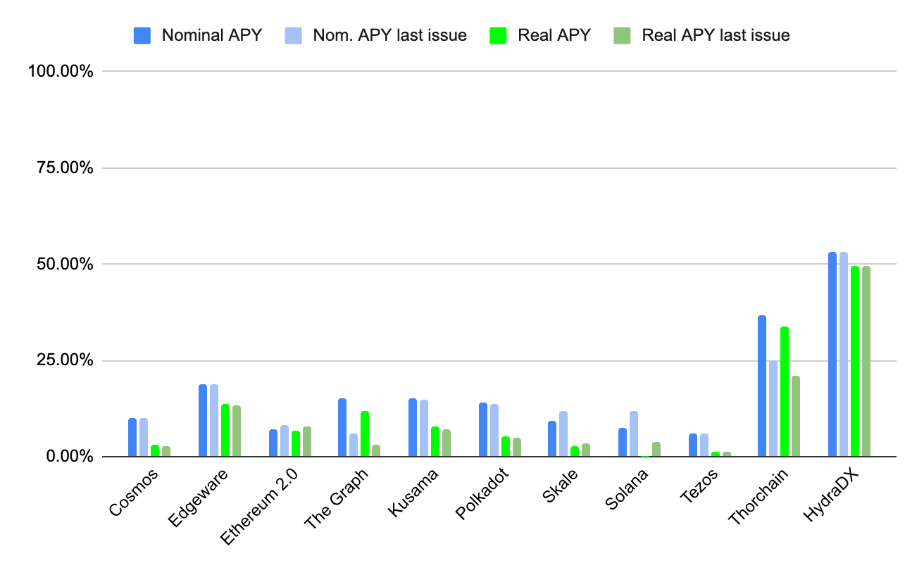Click The Graph's Nominal APY blue bar
This screenshot has height=570, width=924.
coord(342,428)
